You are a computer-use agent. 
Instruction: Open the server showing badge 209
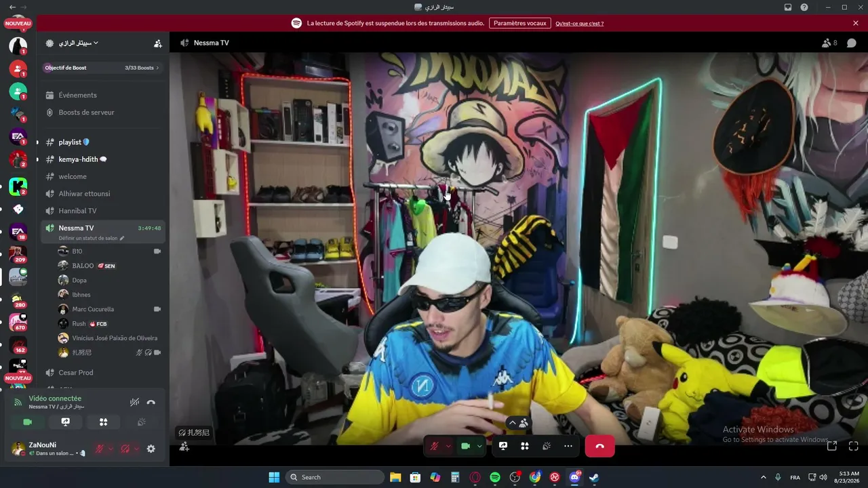(x=18, y=254)
